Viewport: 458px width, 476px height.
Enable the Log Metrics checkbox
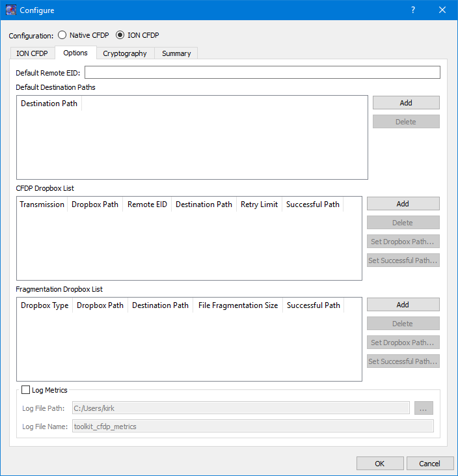pos(26,390)
